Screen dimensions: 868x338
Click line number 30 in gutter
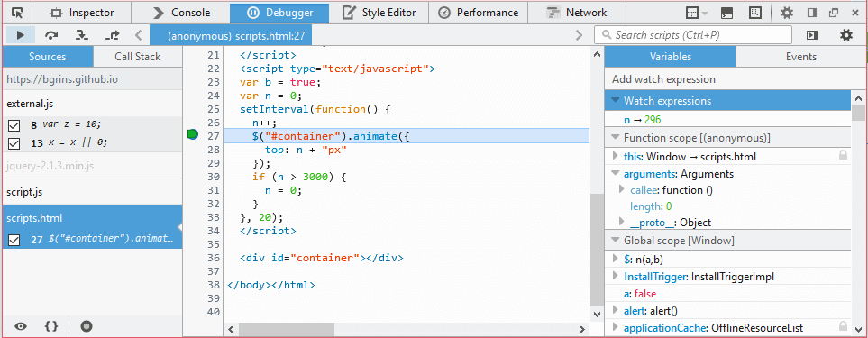click(213, 177)
